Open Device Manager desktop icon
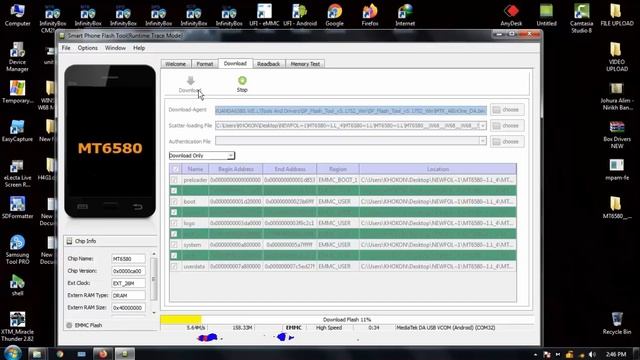Viewport: 640px width, 360px height. (17, 57)
